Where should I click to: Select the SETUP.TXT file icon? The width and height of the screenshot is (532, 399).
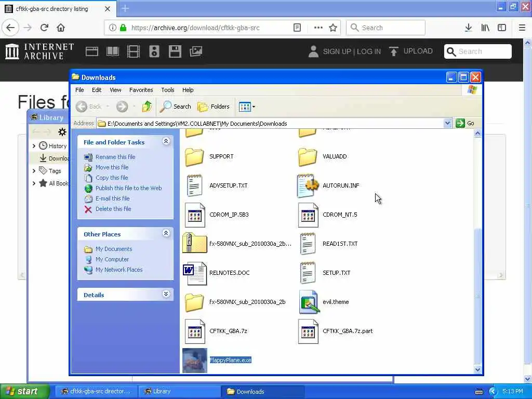308,273
